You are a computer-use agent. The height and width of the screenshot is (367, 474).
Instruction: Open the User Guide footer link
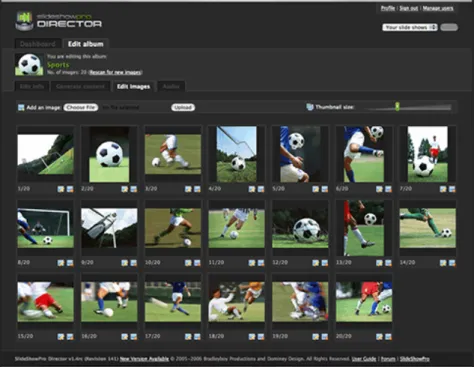(x=364, y=359)
